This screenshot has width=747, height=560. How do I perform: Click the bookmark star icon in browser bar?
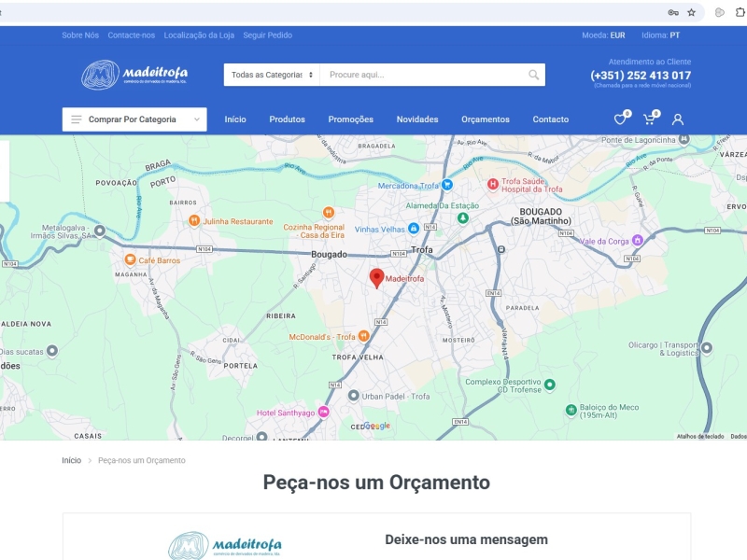tap(691, 12)
